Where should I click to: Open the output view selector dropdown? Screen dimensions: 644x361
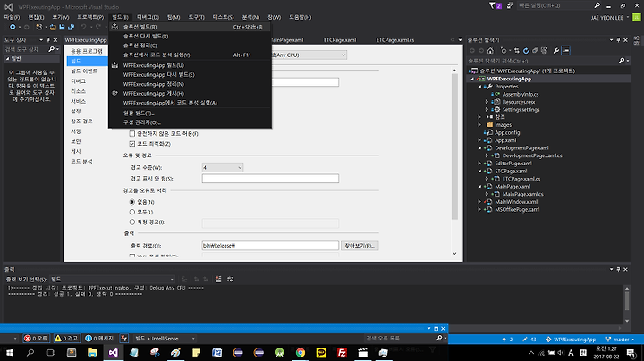112,279
